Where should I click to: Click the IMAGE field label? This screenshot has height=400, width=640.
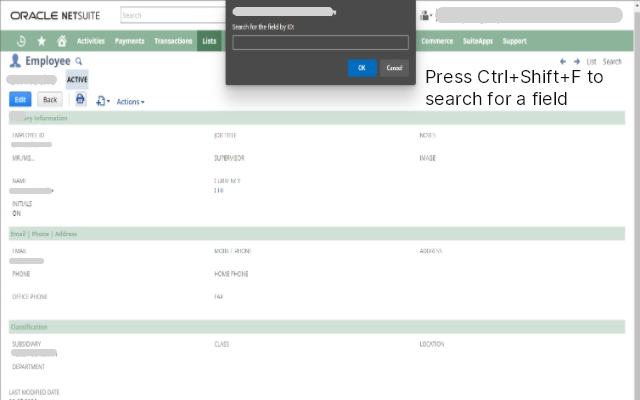[427, 158]
